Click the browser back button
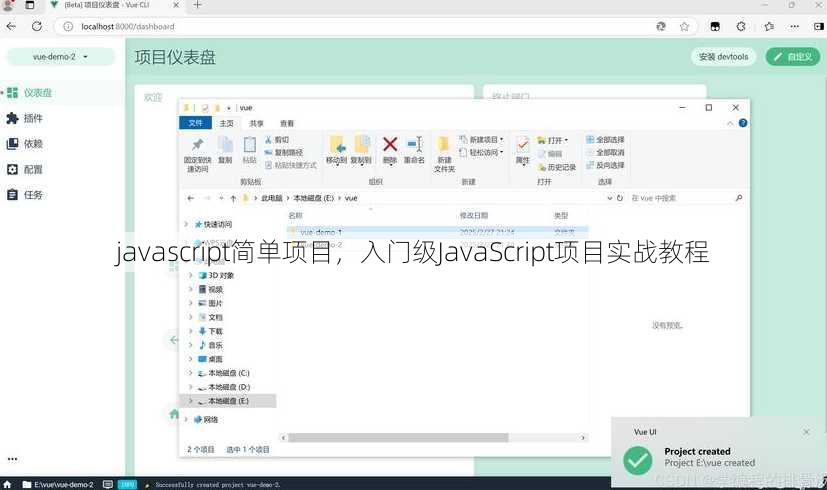 coord(11,26)
